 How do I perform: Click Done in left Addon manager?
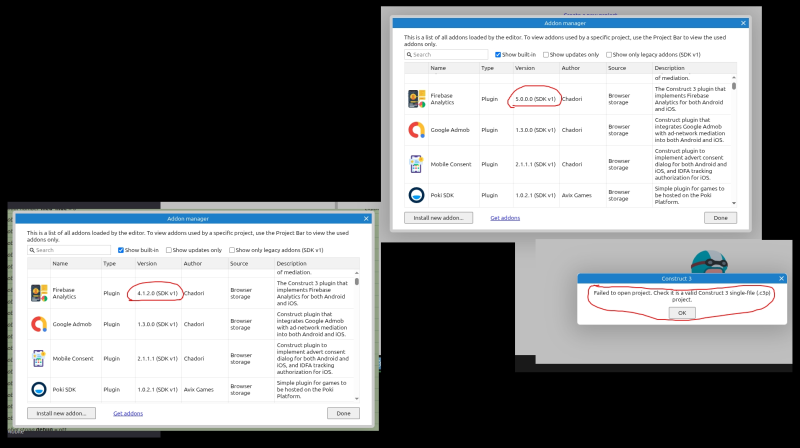pos(343,413)
